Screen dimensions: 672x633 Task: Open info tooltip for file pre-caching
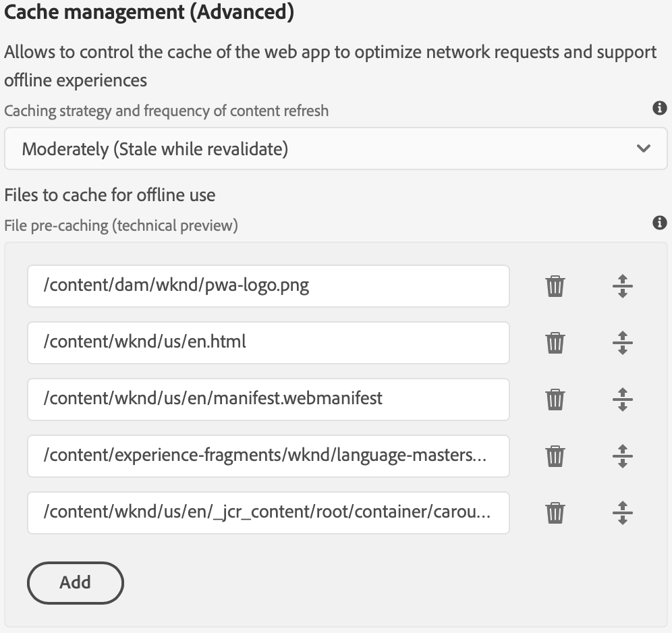pos(661,223)
